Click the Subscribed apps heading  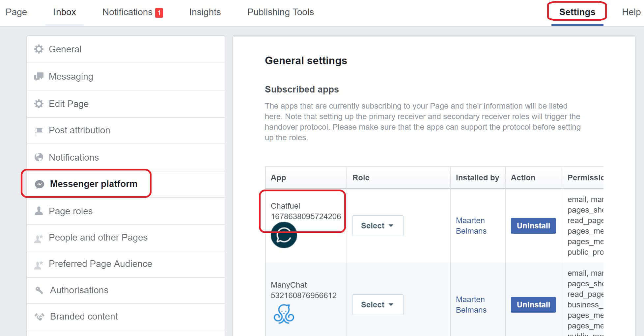(302, 90)
